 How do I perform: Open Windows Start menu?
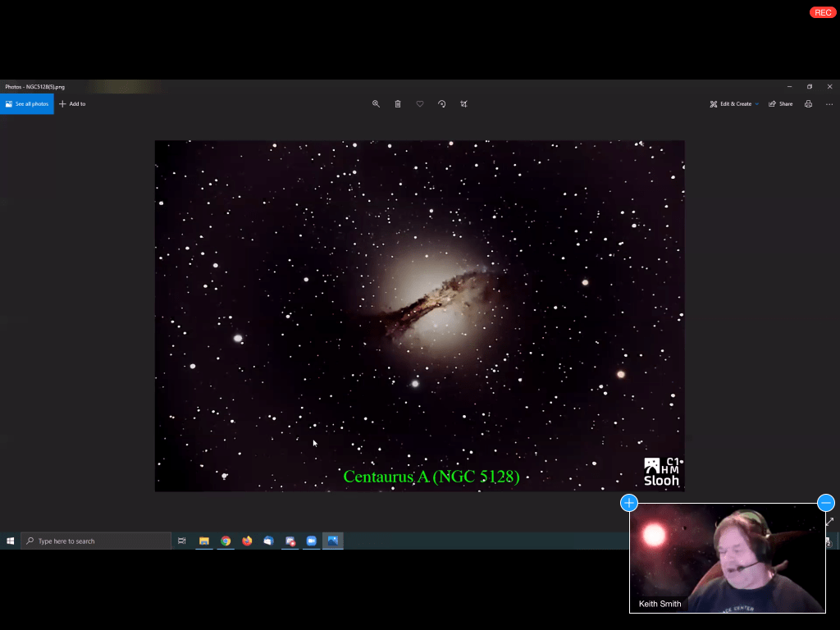[x=11, y=541]
